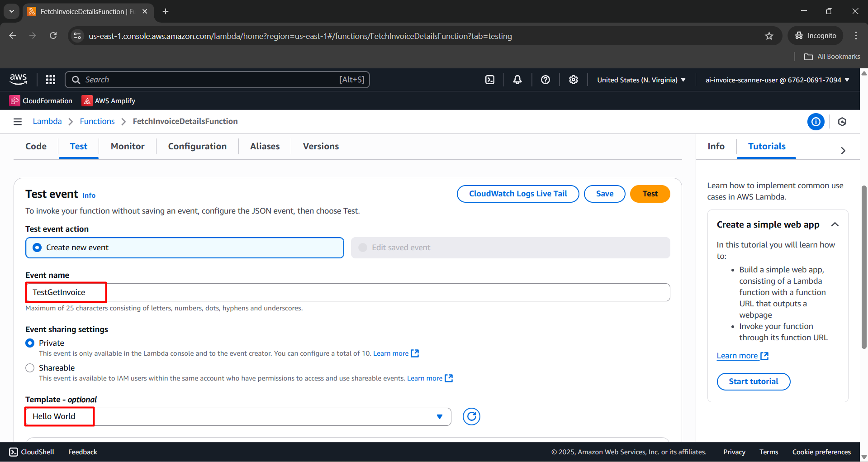Image resolution: width=868 pixels, height=462 pixels.
Task: Choose Private event sharing
Action: (x=30, y=343)
